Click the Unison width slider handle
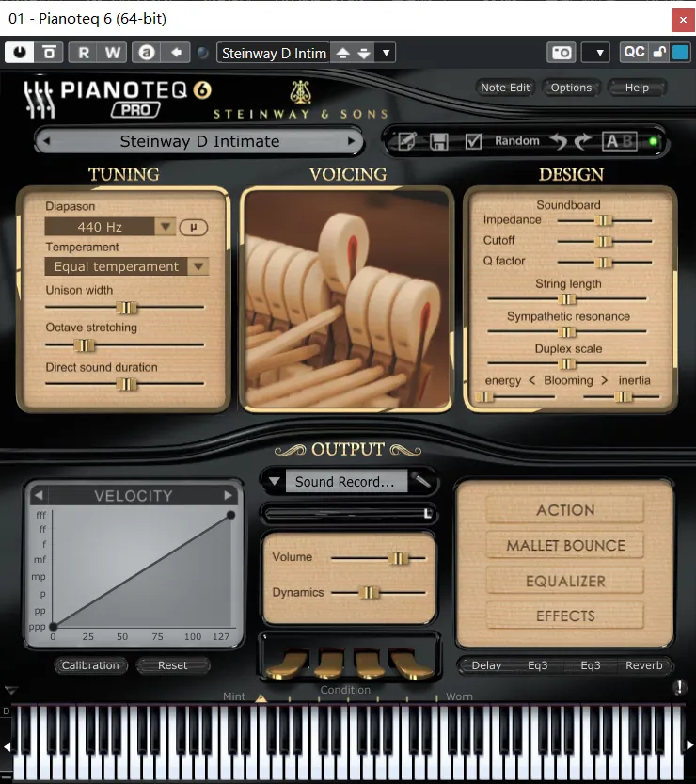Viewport: 696px width, 784px height. pos(126,308)
